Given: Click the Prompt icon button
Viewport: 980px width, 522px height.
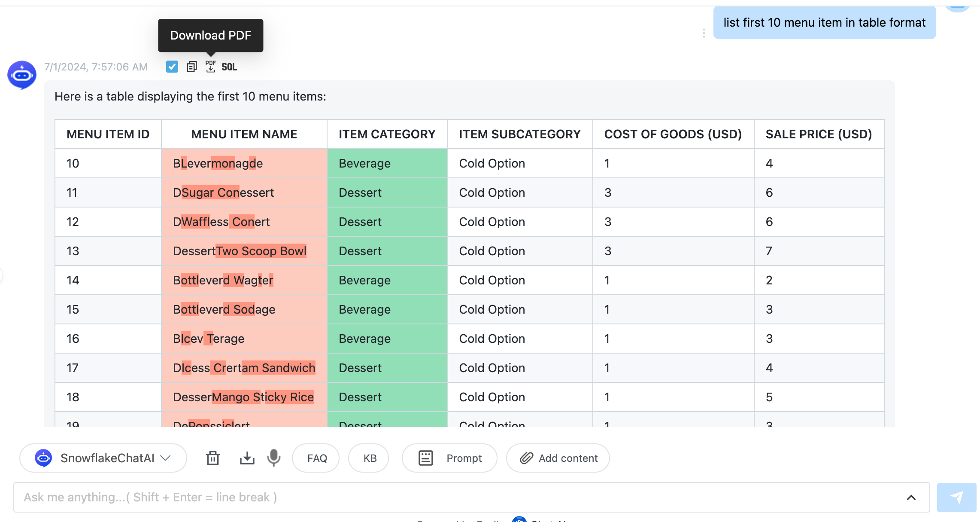Looking at the screenshot, I should [425, 458].
